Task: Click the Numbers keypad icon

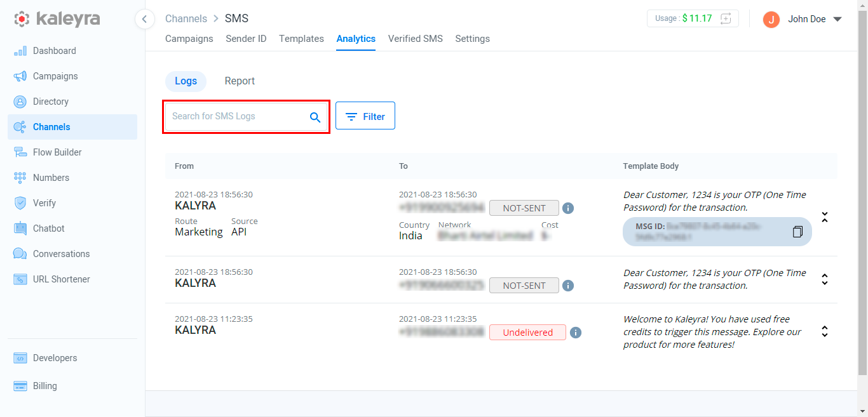Action: coord(20,178)
